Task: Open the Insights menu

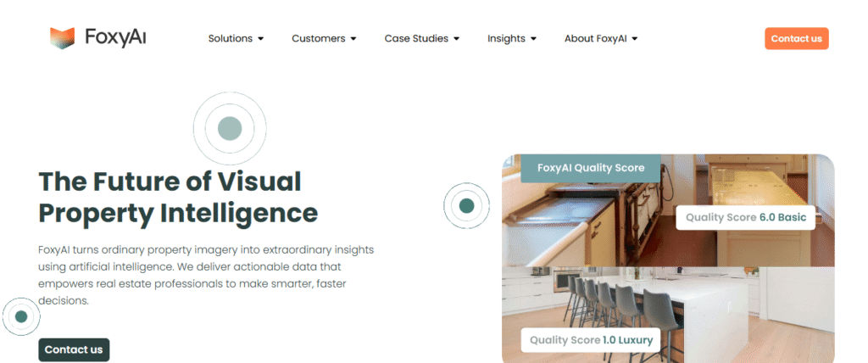Action: pos(507,39)
